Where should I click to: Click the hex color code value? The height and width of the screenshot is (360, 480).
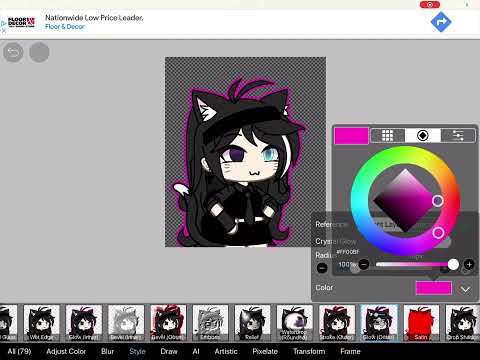click(348, 252)
